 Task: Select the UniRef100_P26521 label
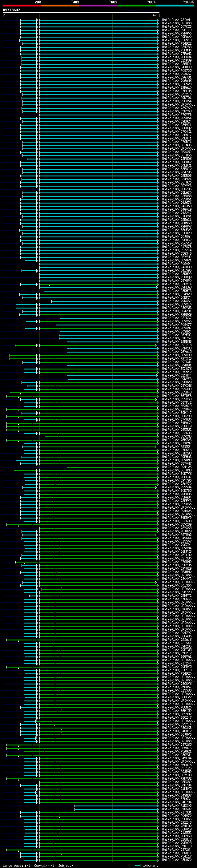(x=177, y=64)
